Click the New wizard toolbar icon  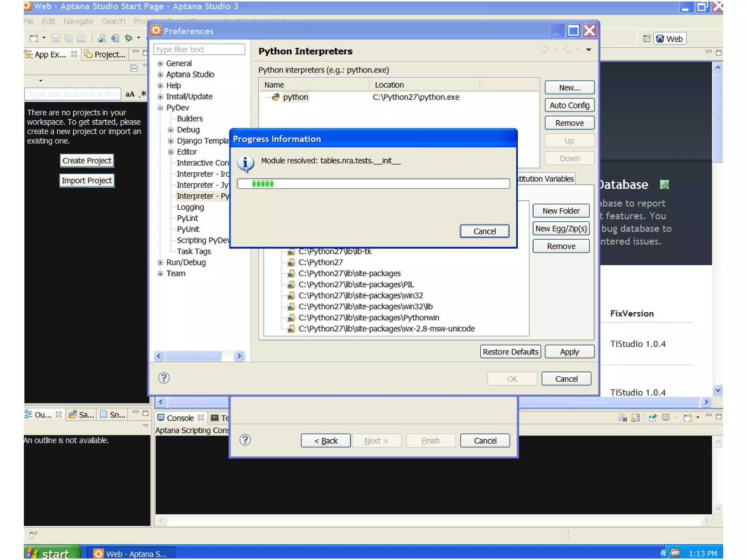pyautogui.click(x=34, y=38)
